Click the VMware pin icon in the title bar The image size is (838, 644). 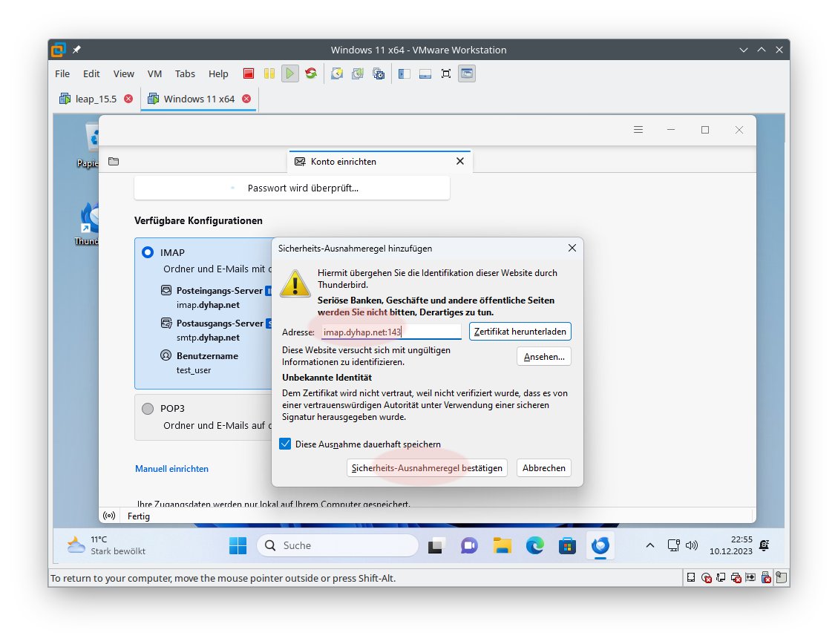tap(76, 50)
